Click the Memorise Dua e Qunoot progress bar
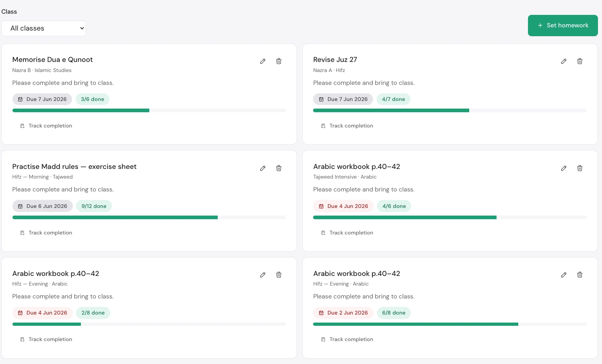Screen dimensions: 602x364 pyautogui.click(x=149, y=110)
